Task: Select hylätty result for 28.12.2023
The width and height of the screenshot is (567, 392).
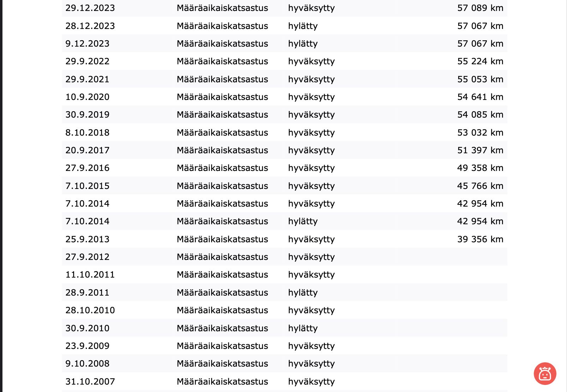Action: point(303,26)
